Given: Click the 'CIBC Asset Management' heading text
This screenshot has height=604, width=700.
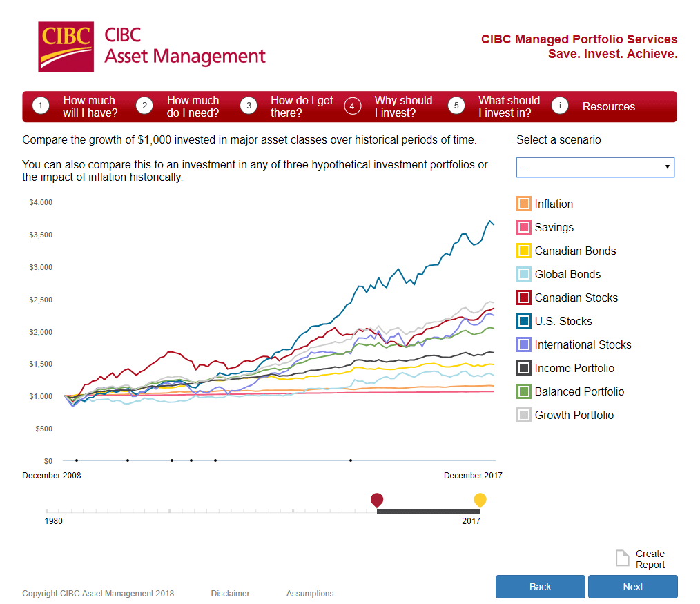Looking at the screenshot, I should (185, 46).
